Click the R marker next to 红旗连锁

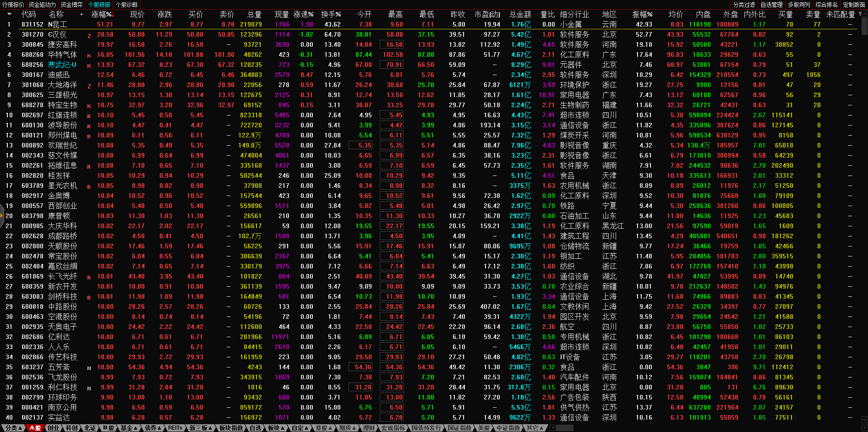click(x=89, y=116)
